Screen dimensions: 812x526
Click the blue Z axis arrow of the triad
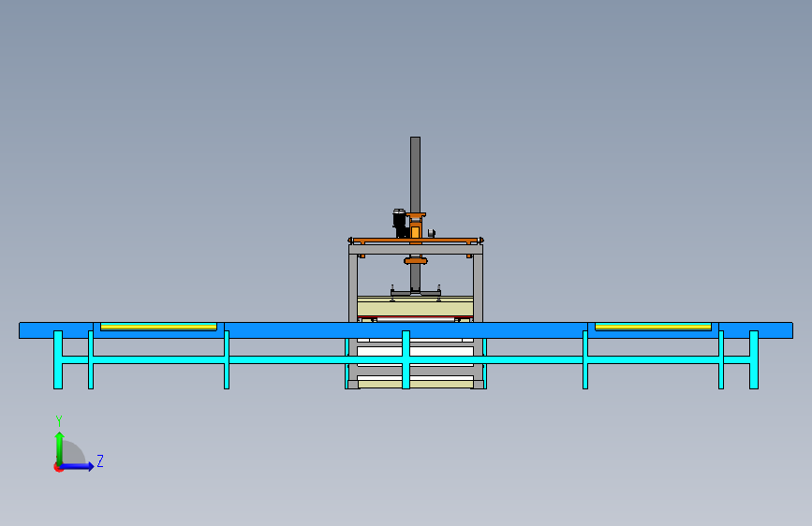tap(77, 466)
